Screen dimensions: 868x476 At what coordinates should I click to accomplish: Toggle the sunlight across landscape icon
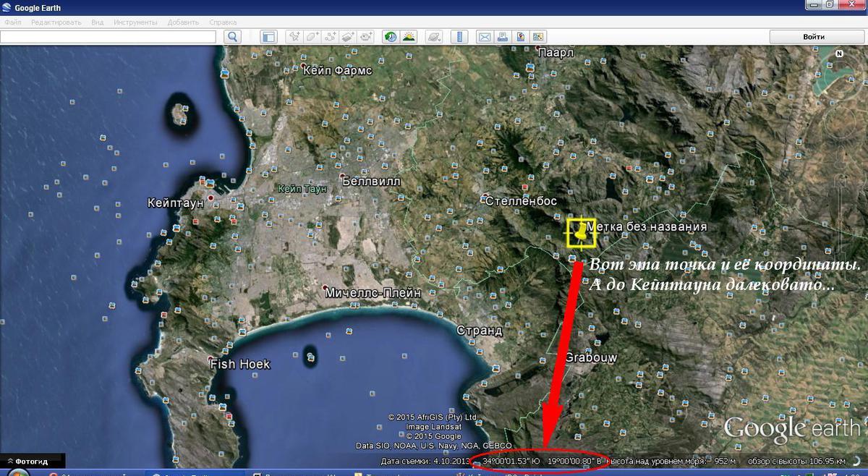coord(409,36)
